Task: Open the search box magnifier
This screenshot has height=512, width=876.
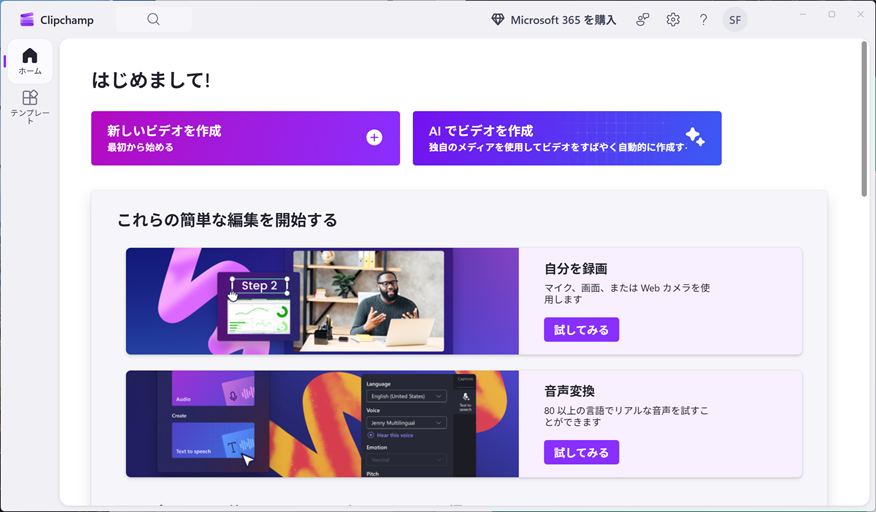Action: pos(153,20)
